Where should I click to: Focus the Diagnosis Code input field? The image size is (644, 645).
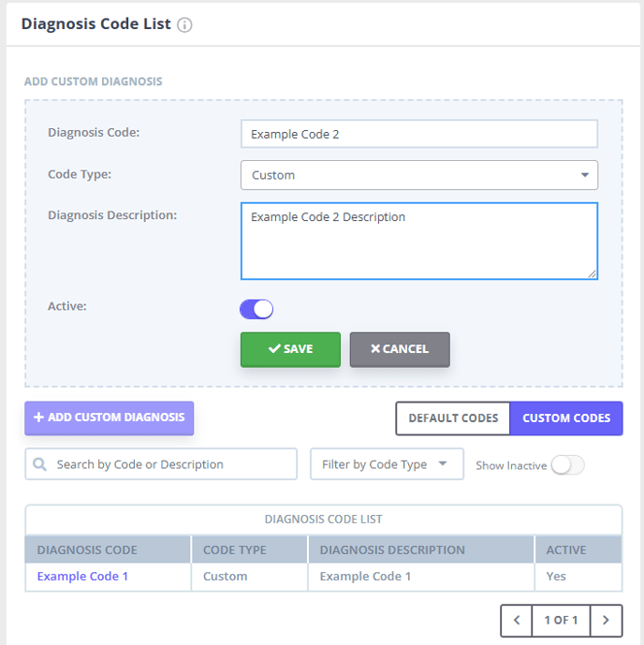click(x=419, y=134)
